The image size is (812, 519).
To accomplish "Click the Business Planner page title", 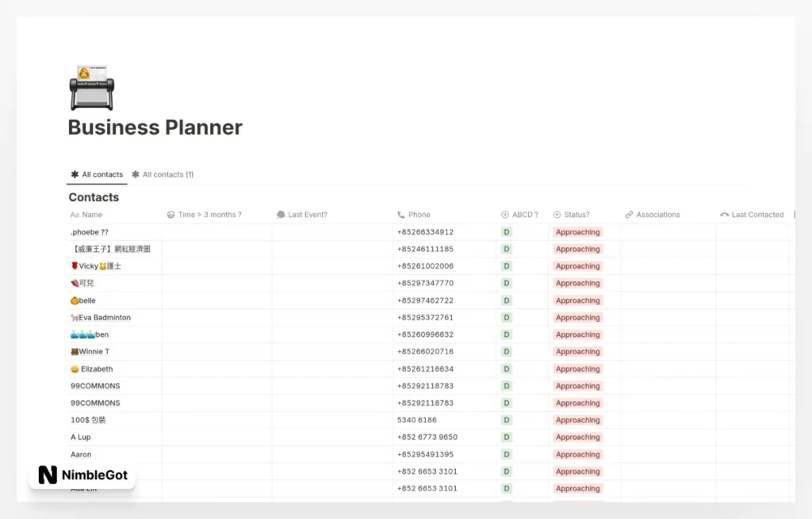I will [x=155, y=128].
